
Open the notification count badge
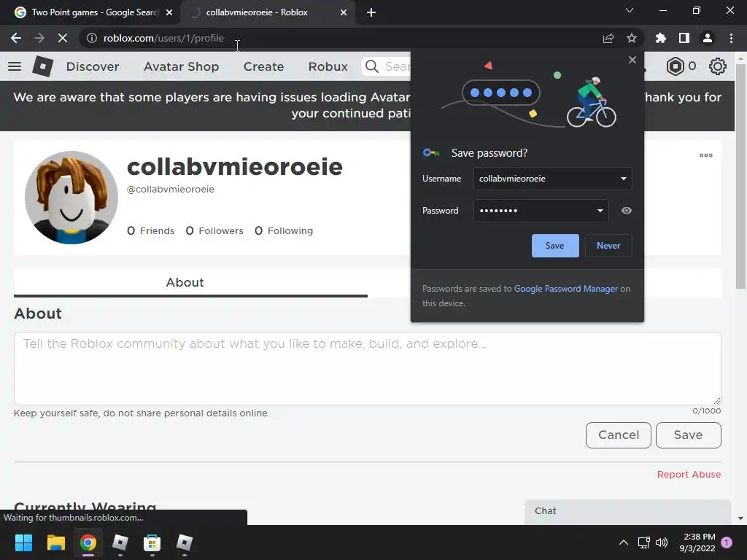(727, 542)
